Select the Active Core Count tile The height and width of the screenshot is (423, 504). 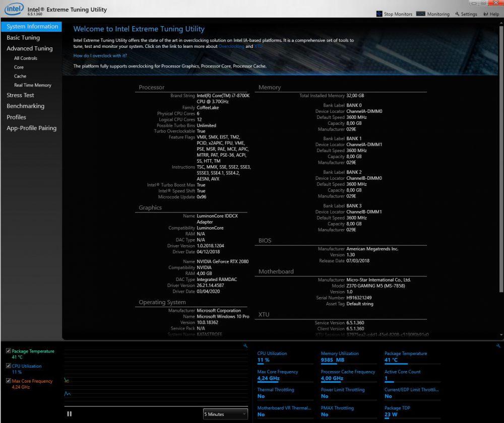point(412,375)
